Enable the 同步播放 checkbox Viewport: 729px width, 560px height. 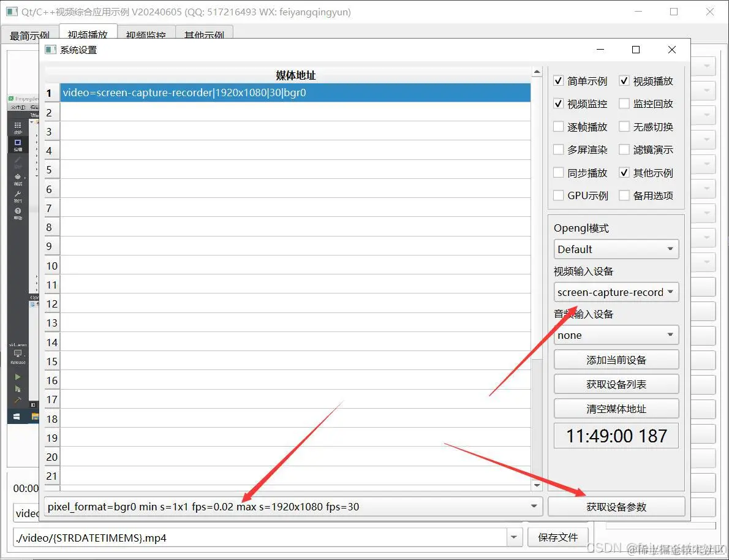tap(558, 173)
